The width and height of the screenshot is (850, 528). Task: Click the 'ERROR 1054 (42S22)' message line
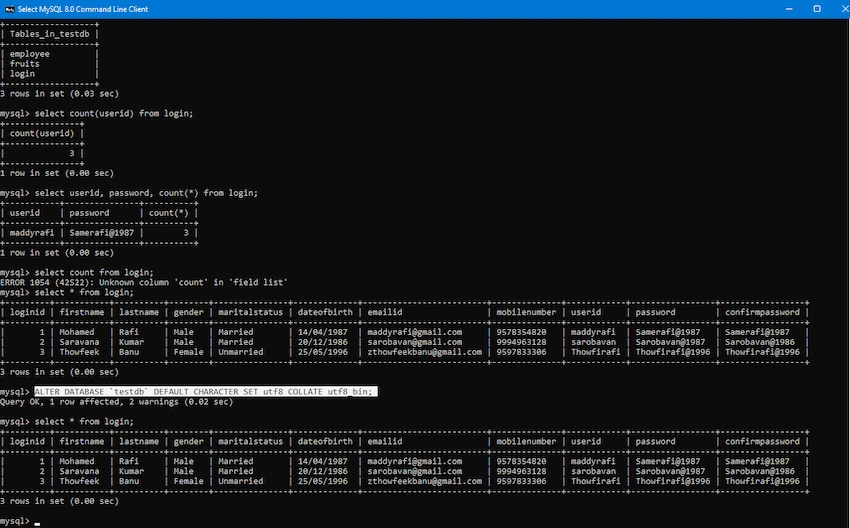144,282
